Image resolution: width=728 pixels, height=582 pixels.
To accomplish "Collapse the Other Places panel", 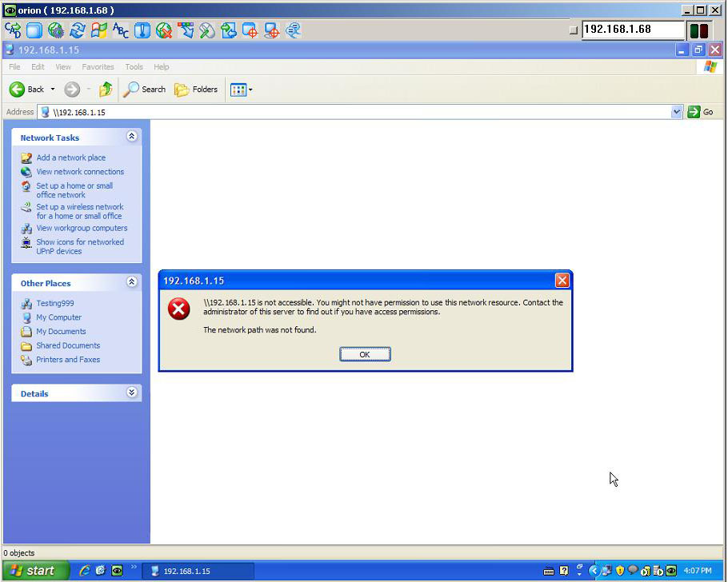I will click(x=132, y=281).
